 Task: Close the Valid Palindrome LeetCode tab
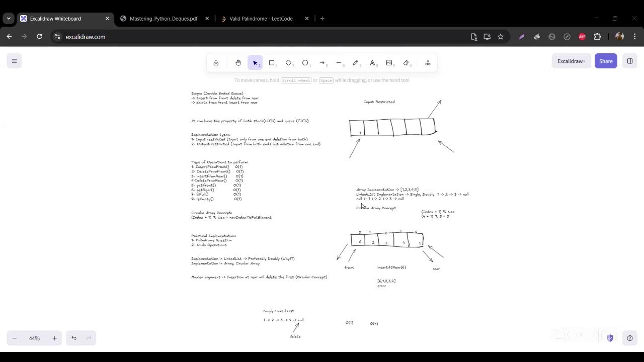[306, 19]
